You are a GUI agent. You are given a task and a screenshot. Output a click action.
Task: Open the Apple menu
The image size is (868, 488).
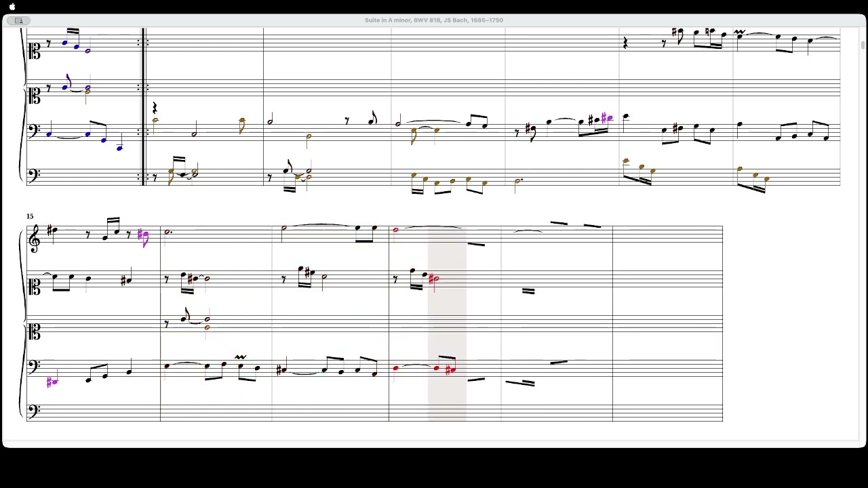(x=12, y=7)
